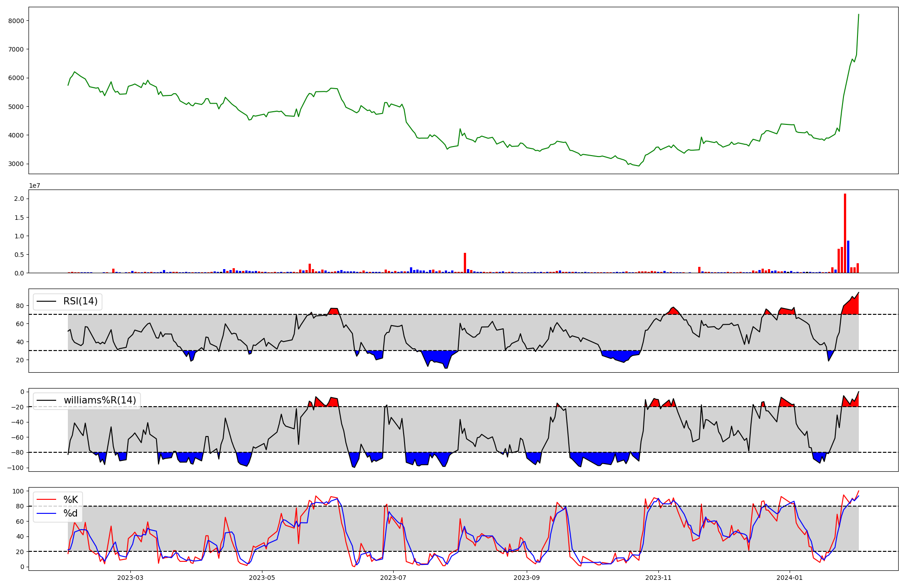905x588 pixels.
Task: Click the red %K legend line sample
Action: pos(46,499)
